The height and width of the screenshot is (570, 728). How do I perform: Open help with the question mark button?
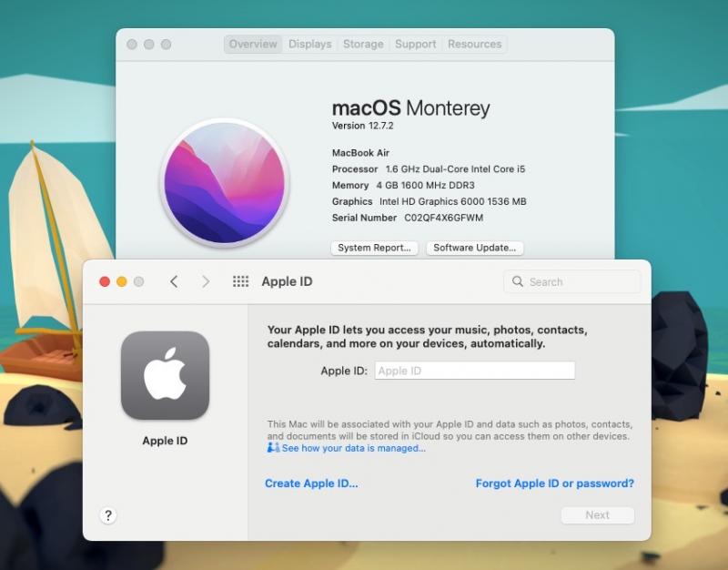[x=108, y=515]
